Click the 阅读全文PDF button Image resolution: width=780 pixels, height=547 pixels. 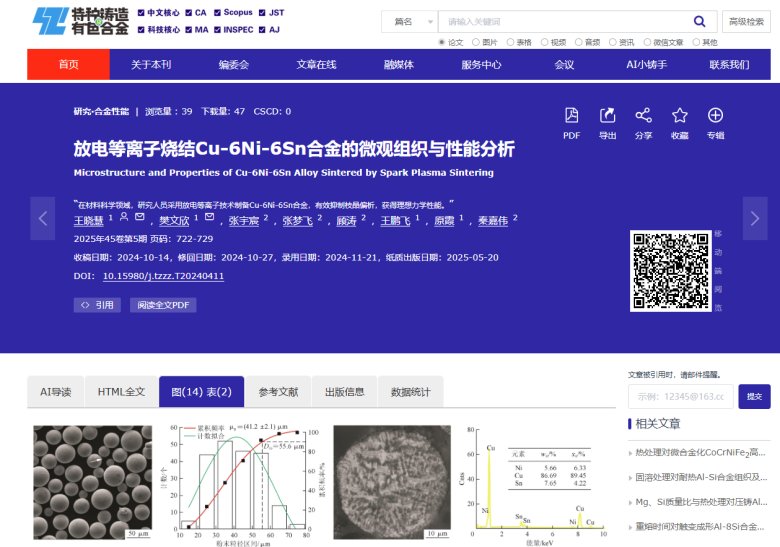click(x=163, y=305)
